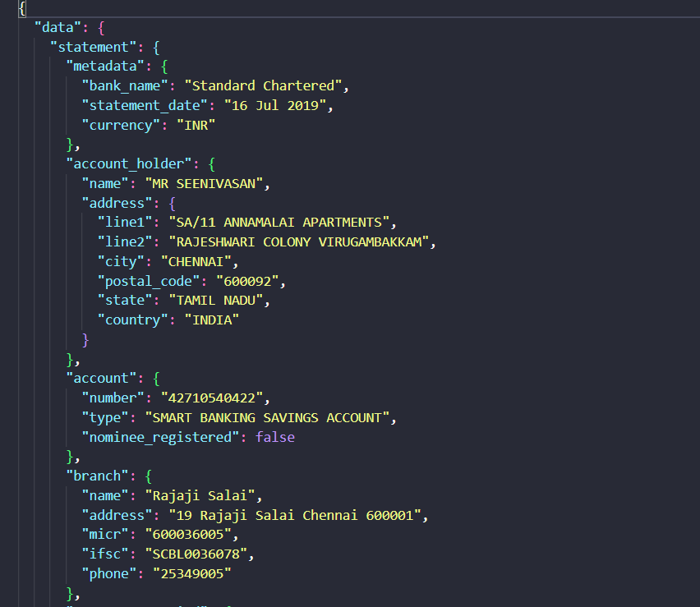Select the "INDIA" value

pyautogui.click(x=212, y=320)
